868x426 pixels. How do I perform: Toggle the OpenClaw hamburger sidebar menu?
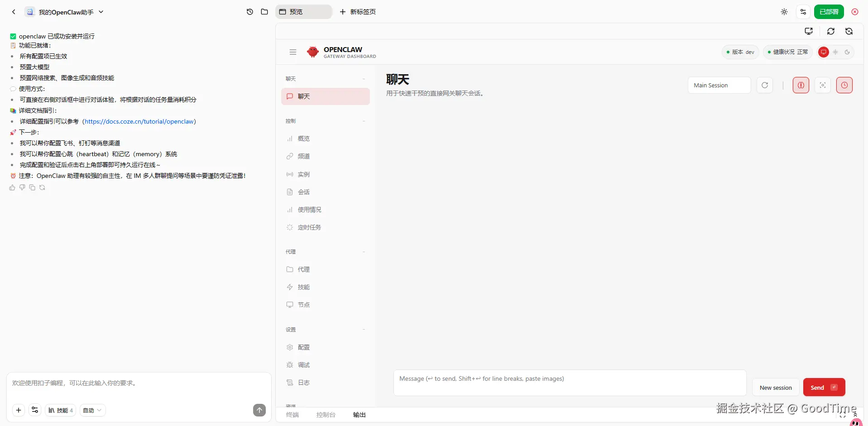(x=293, y=52)
